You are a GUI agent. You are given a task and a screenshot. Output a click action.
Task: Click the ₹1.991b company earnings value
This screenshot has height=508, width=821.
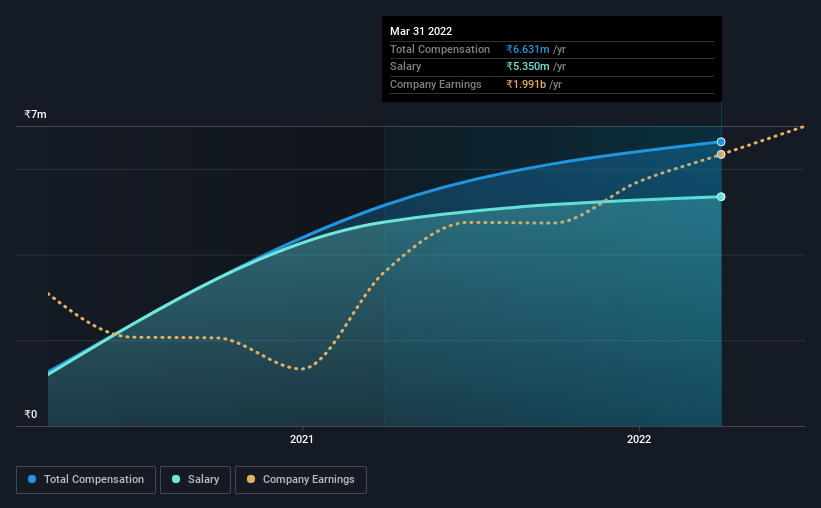tap(526, 84)
